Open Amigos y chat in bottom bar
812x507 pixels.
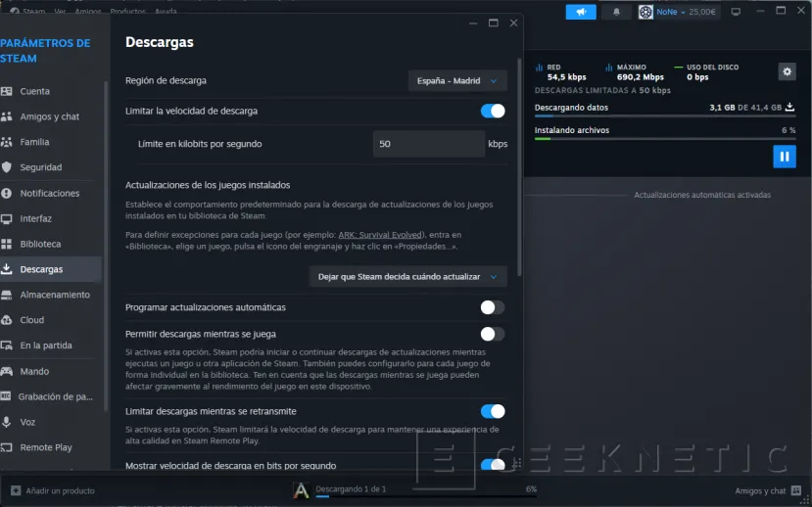[760, 491]
